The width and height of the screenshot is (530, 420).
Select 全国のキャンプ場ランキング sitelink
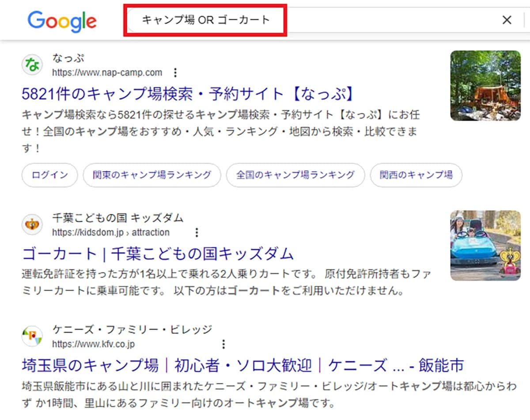pyautogui.click(x=295, y=175)
